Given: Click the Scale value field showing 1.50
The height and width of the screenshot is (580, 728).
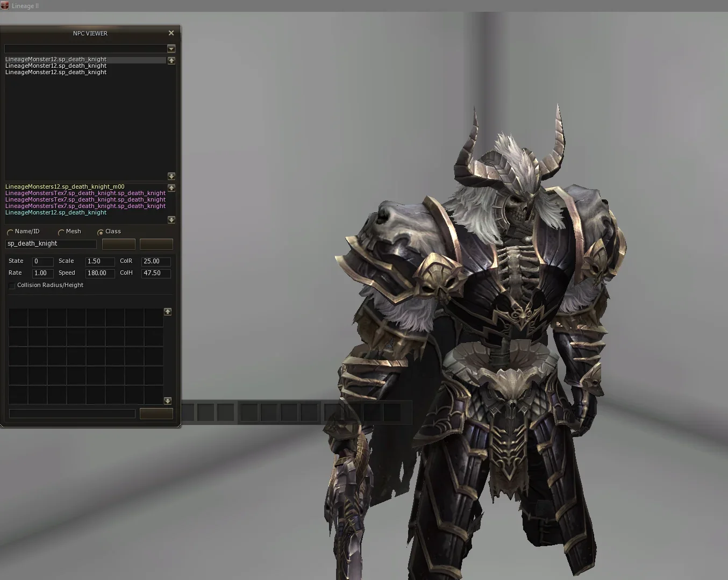Looking at the screenshot, I should (x=100, y=262).
